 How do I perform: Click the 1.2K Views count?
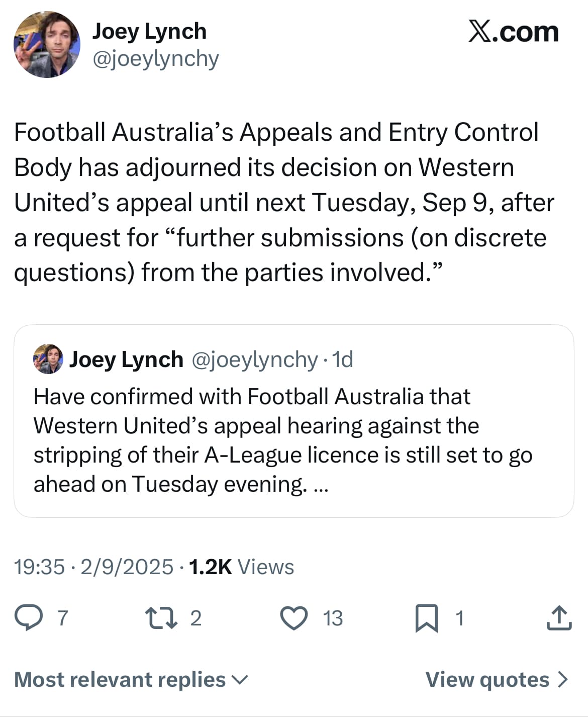pyautogui.click(x=241, y=567)
